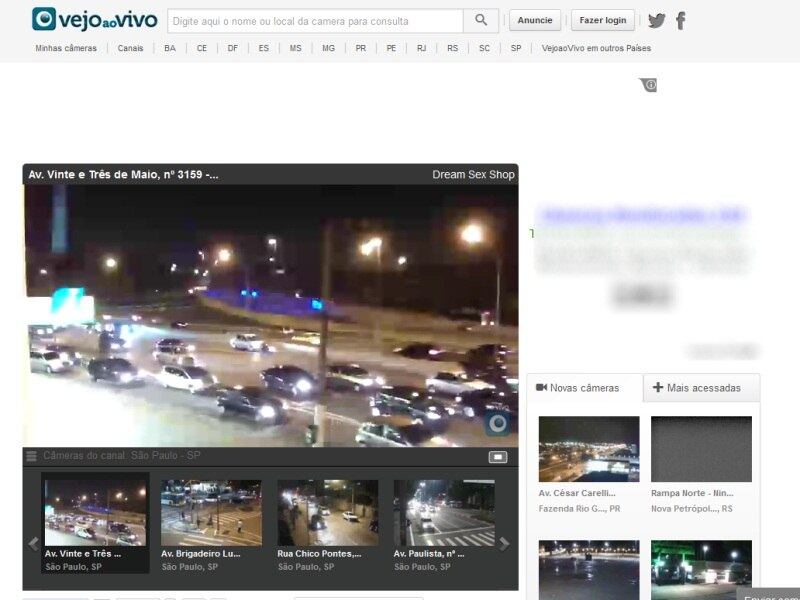Select the MS state link
This screenshot has height=600, width=800.
tap(295, 48)
